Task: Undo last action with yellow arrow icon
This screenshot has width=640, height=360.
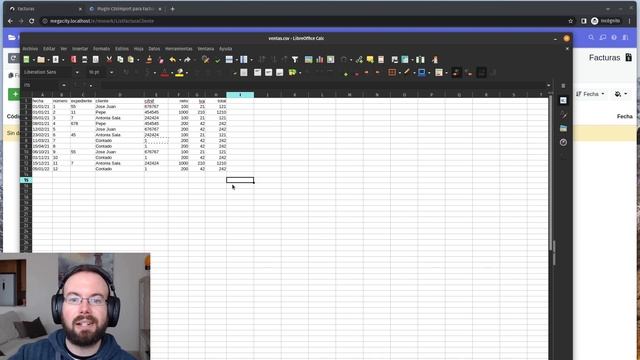Action: [x=173, y=60]
